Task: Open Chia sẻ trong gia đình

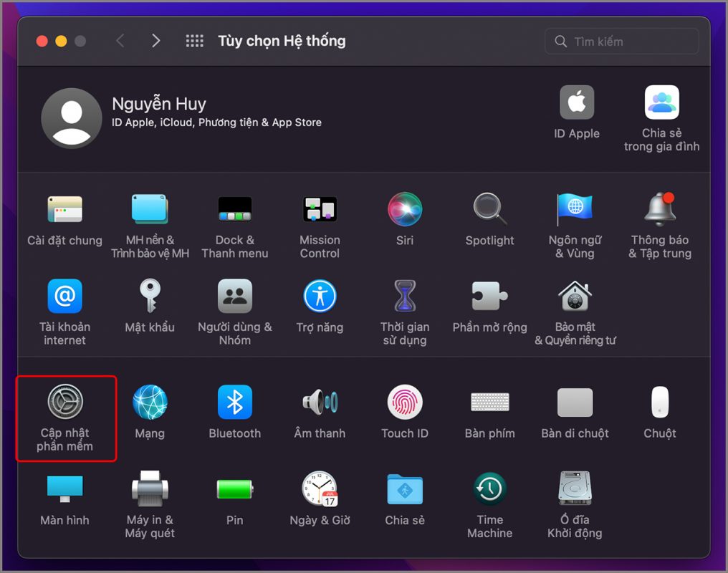Action: 661,103
